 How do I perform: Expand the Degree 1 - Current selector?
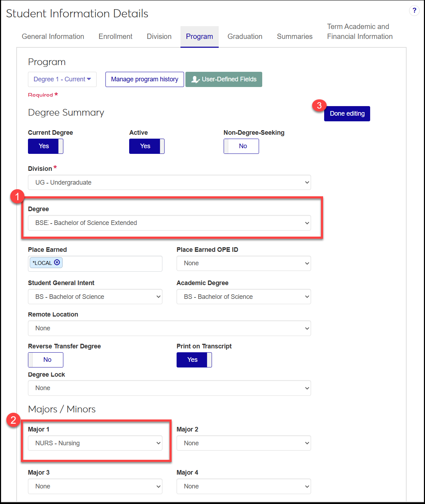[x=62, y=79]
